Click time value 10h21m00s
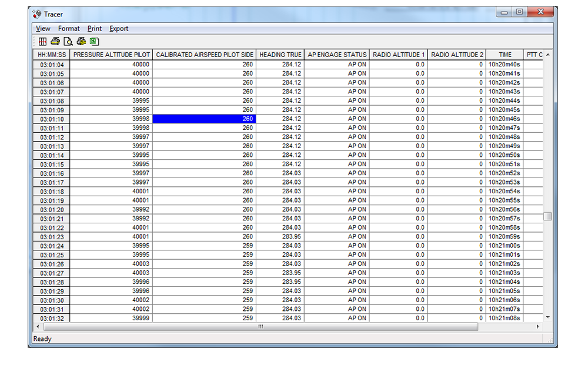 coord(504,246)
